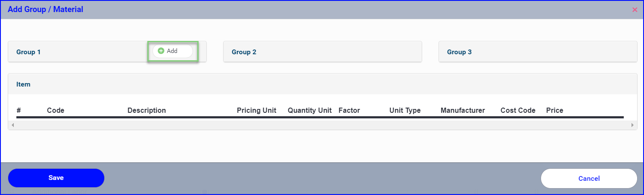Click the Price column header

coord(555,110)
